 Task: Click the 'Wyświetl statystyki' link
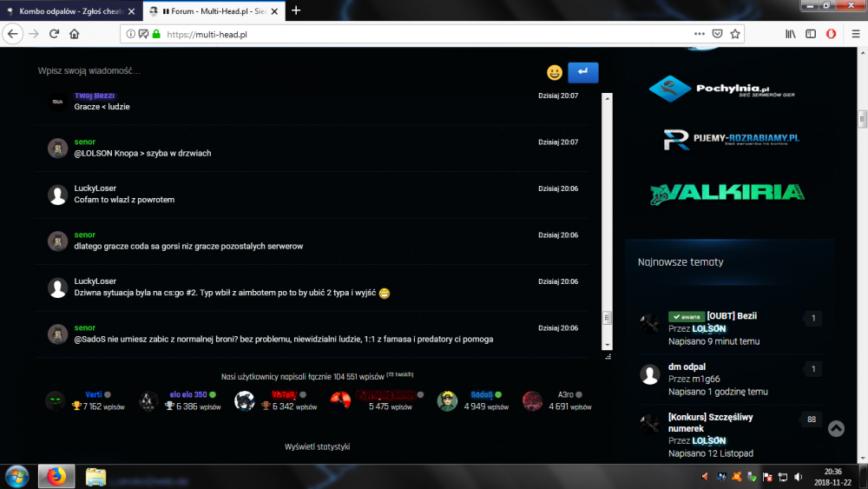318,446
